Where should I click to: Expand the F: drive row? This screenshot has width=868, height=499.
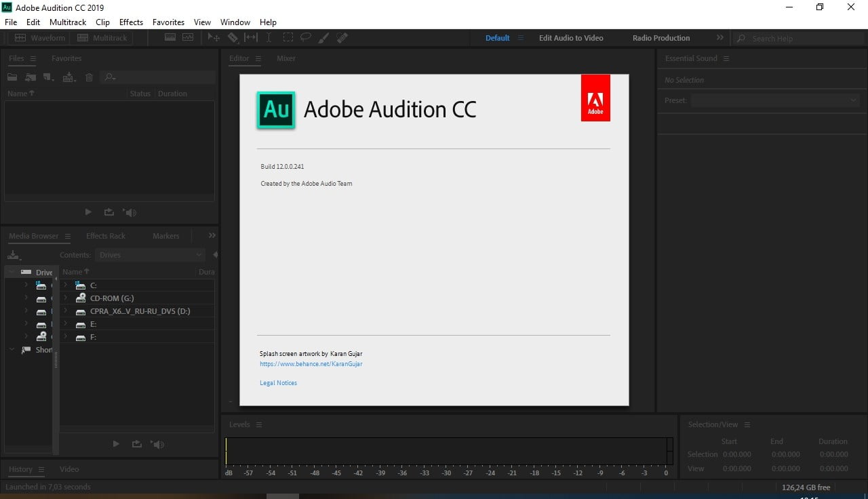tap(66, 337)
